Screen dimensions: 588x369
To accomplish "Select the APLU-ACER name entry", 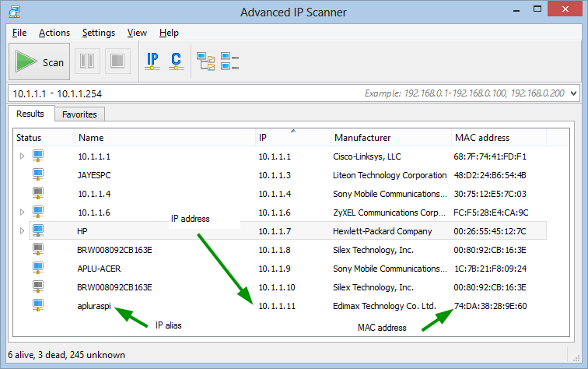I will tap(99, 269).
